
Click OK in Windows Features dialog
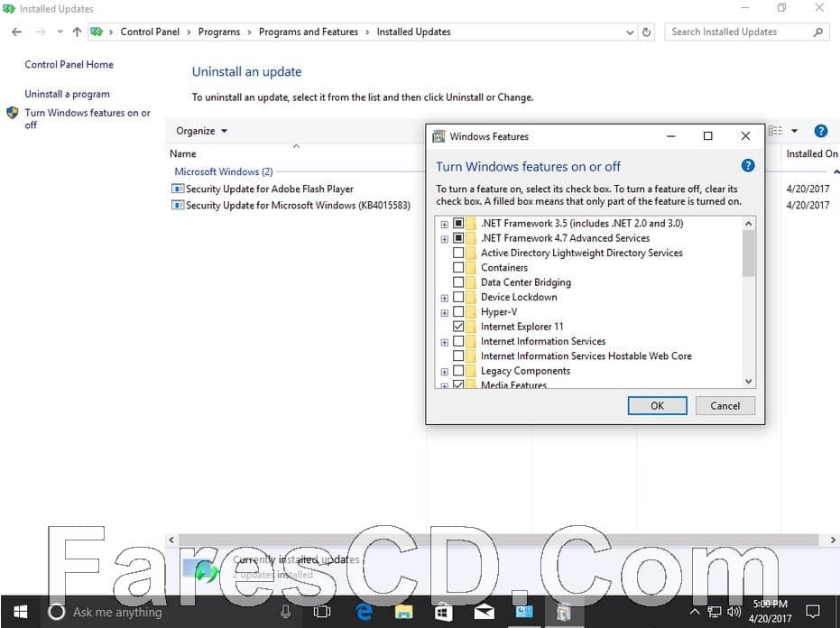tap(658, 406)
